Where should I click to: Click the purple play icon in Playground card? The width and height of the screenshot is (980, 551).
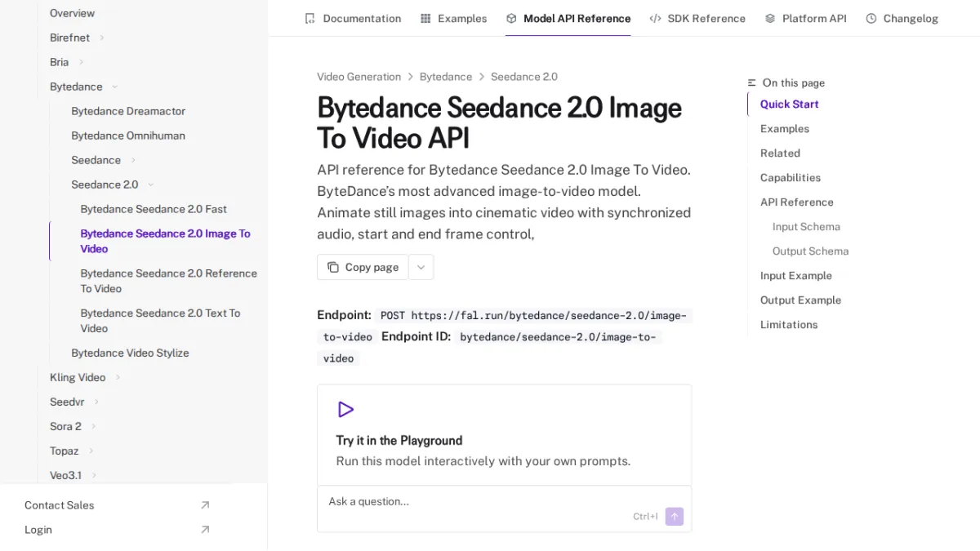(x=345, y=410)
